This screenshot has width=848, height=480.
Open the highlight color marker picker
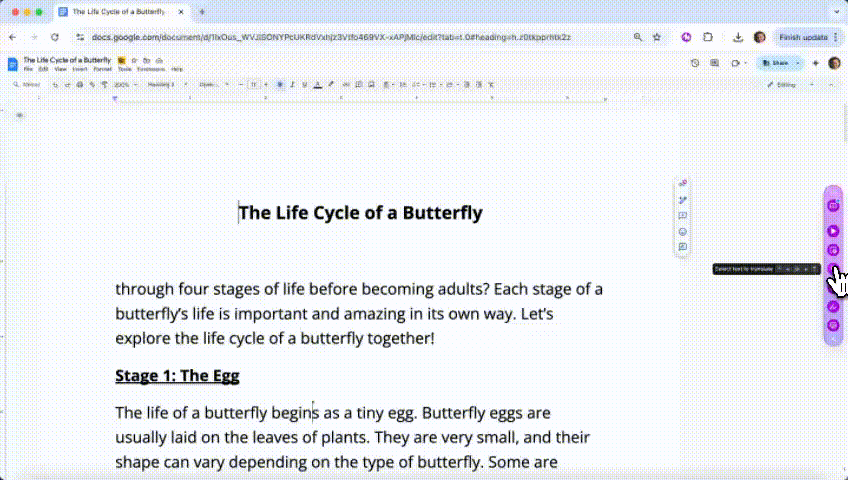tap(330, 85)
